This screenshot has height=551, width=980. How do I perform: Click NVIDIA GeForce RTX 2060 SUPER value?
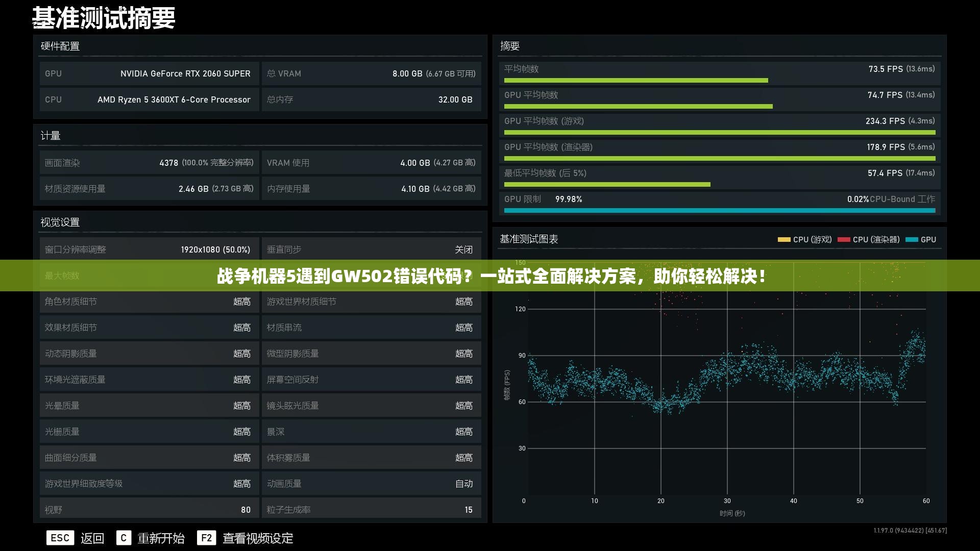pos(185,73)
